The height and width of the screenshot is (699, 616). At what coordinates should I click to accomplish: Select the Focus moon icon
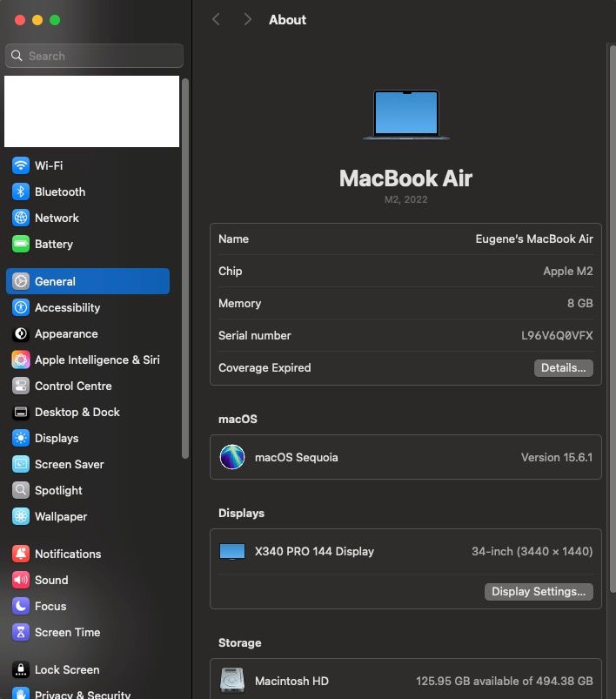[21, 606]
